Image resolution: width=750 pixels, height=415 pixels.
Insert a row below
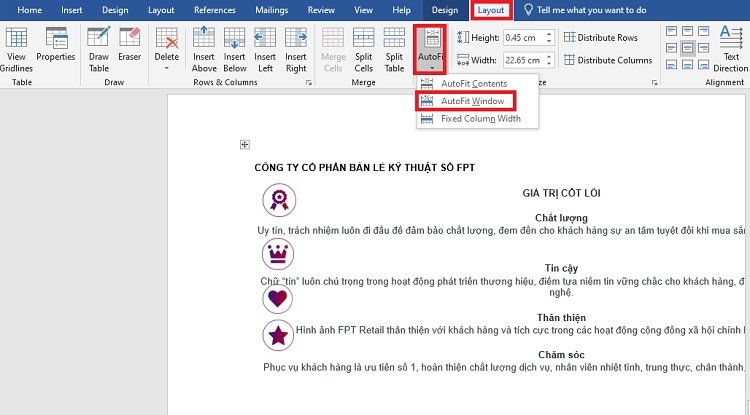click(234, 50)
